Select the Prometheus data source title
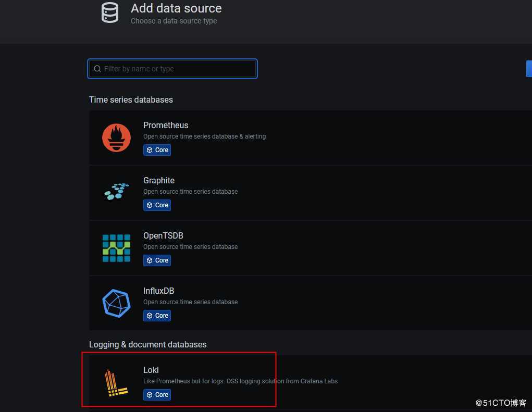Screen dimensions: 532x412 click(x=166, y=125)
